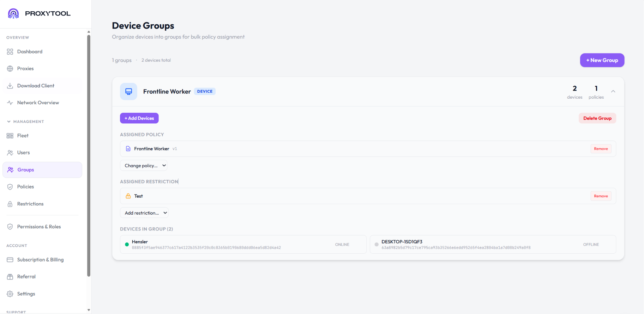The image size is (644, 314).
Task: Click the Groups icon in sidebar
Action: point(10,170)
